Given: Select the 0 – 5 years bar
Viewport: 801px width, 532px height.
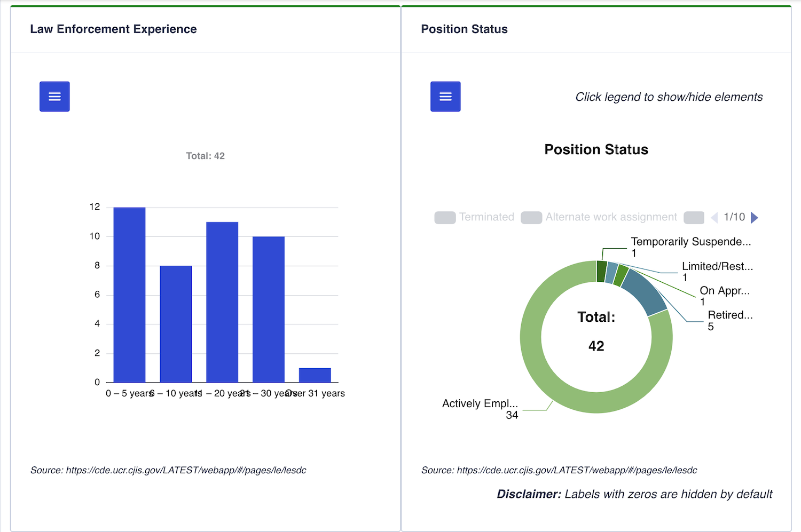Looking at the screenshot, I should point(129,295).
